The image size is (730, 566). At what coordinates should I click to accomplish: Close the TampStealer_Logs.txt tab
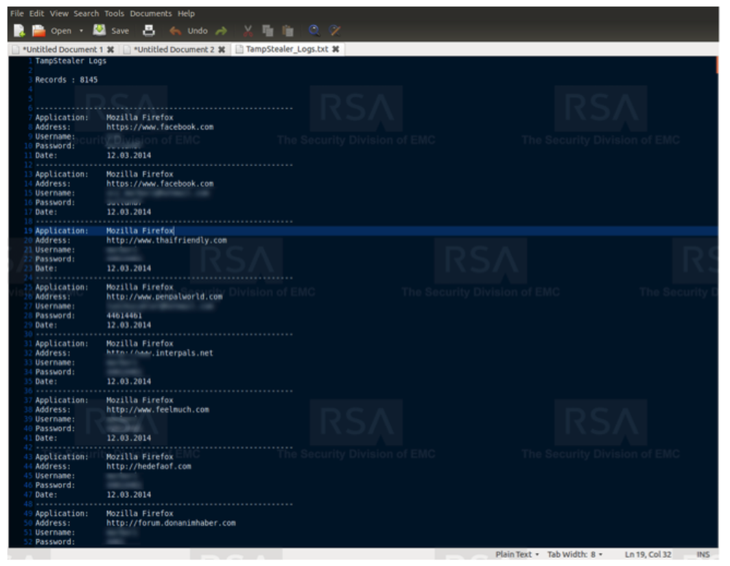pos(336,49)
